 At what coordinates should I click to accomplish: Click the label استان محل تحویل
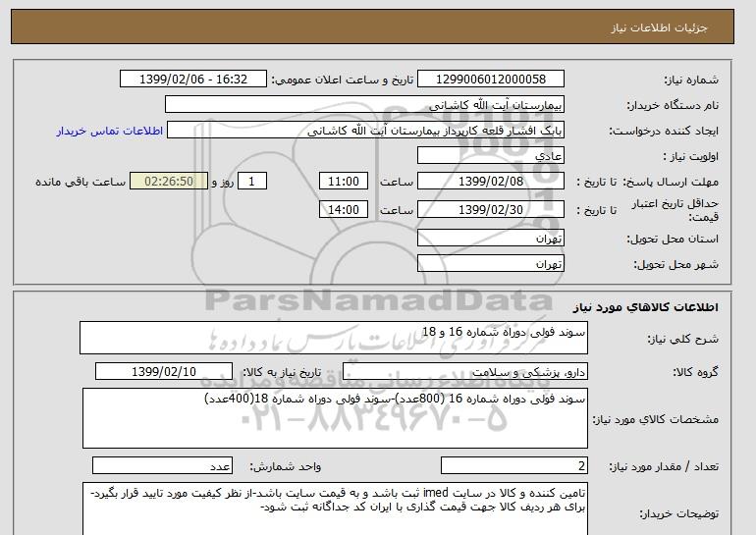point(673,239)
